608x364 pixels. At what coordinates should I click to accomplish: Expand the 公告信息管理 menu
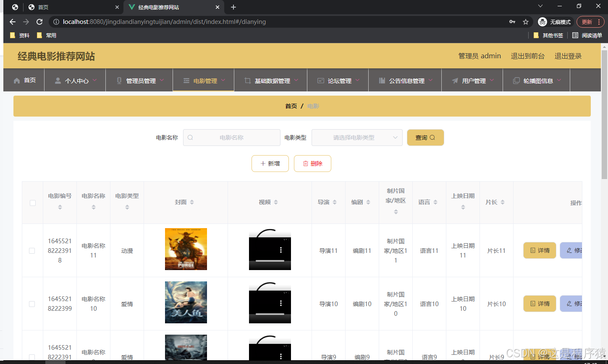pyautogui.click(x=405, y=81)
